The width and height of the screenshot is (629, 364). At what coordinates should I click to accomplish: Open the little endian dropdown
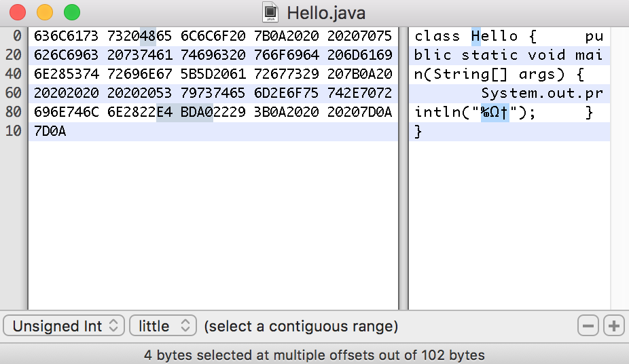163,326
